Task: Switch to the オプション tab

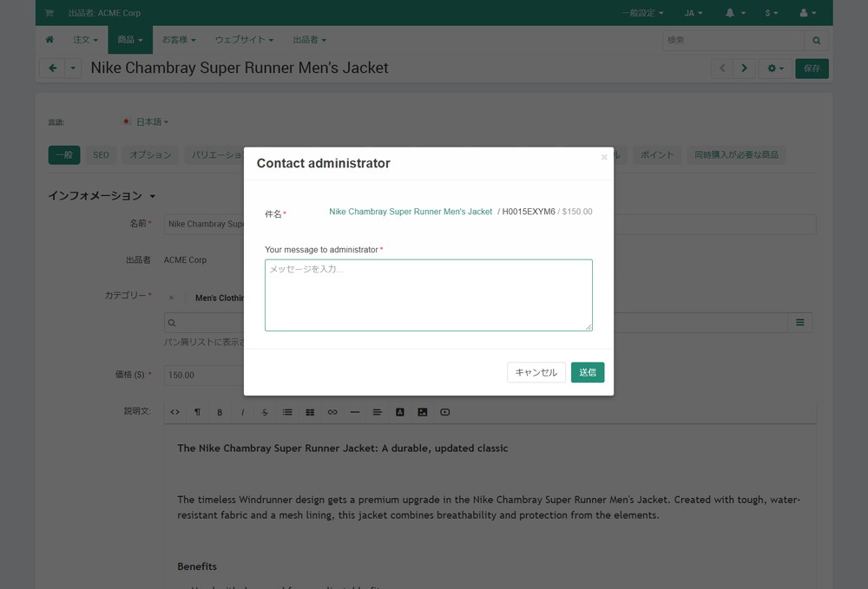Action: (x=150, y=155)
